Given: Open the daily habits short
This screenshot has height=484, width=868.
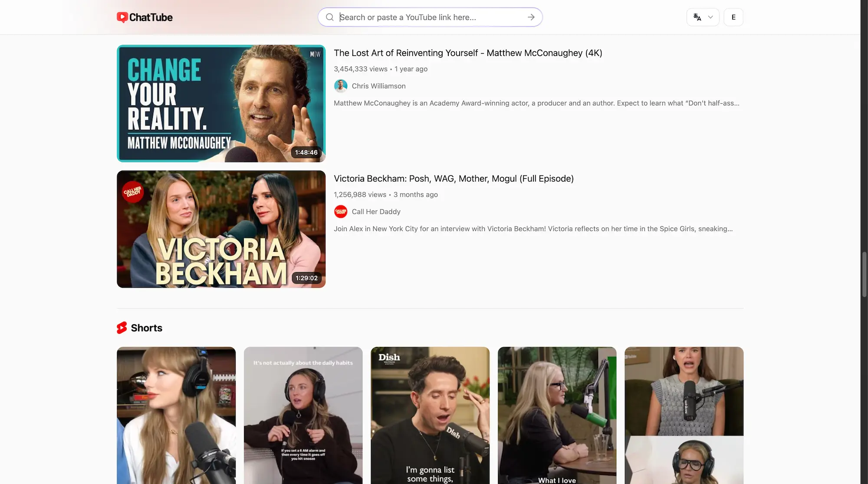Looking at the screenshot, I should click(303, 415).
